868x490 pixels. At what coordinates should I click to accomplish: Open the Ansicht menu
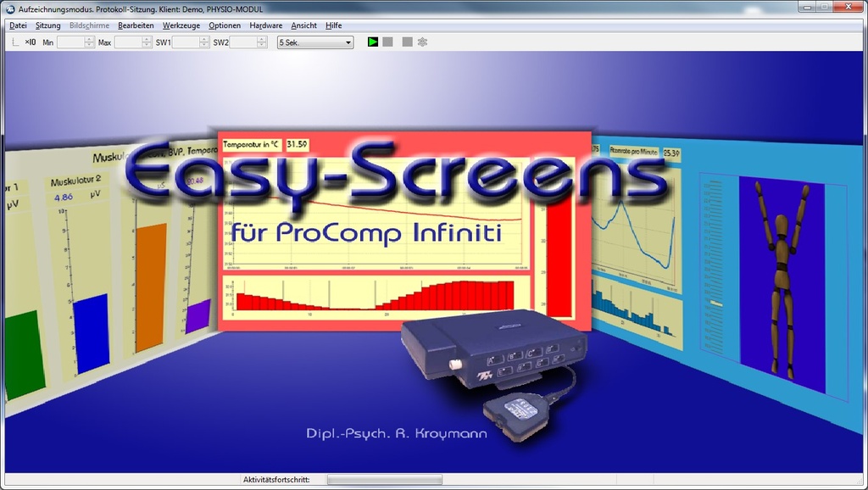coord(304,25)
